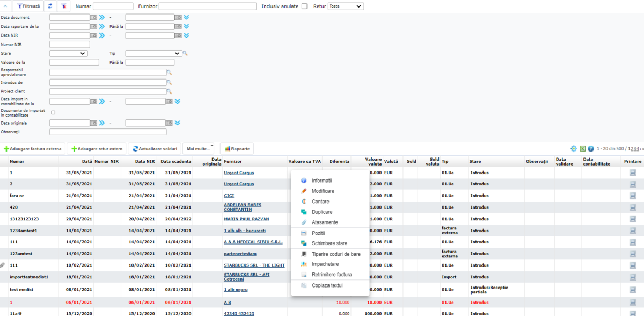Click the Adaugare factura externa button
Image resolution: width=644 pixels, height=316 pixels.
point(33,149)
